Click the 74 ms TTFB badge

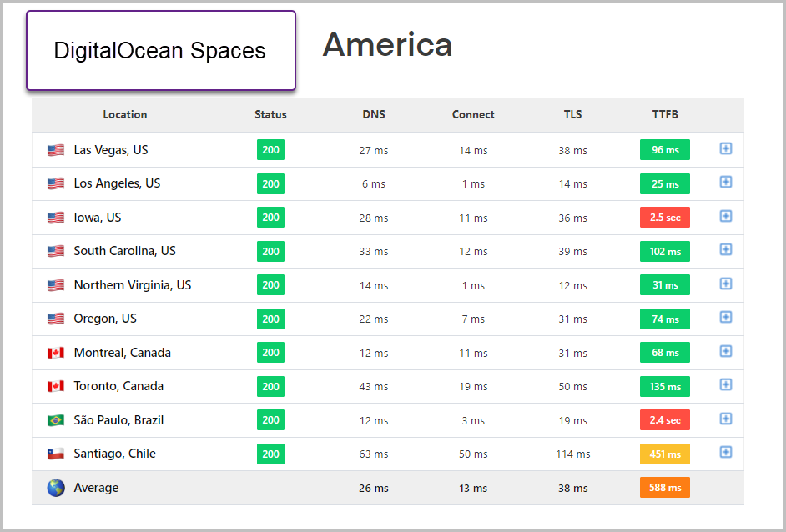(x=665, y=319)
